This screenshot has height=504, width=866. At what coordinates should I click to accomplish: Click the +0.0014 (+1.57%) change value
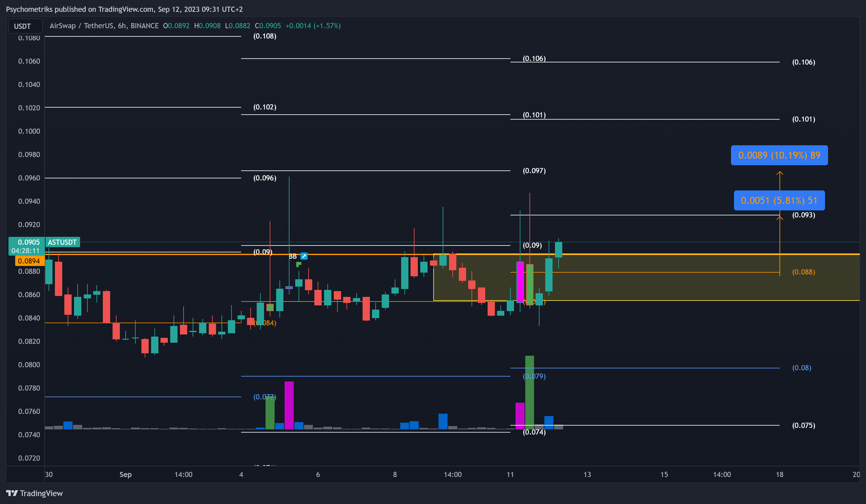pyautogui.click(x=313, y=26)
